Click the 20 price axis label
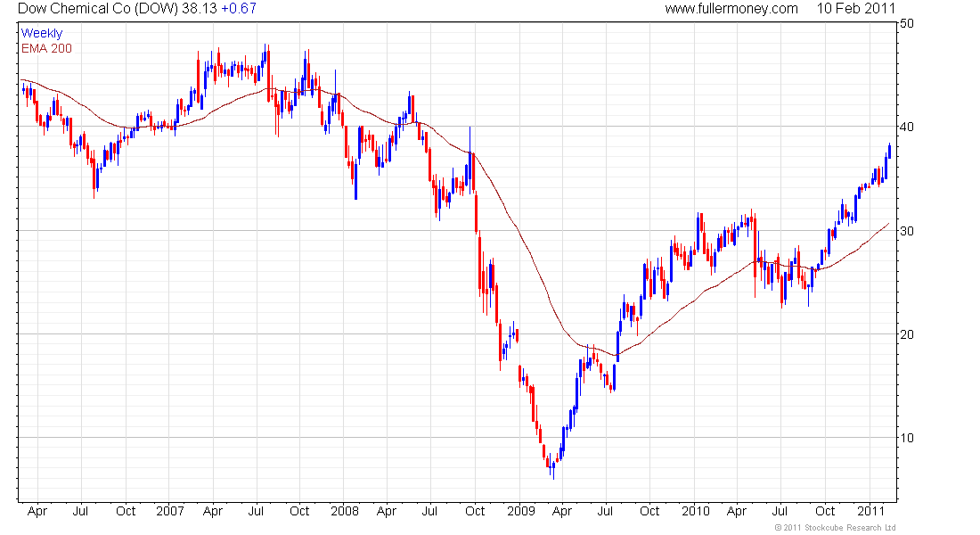The image size is (980, 535). click(906, 334)
